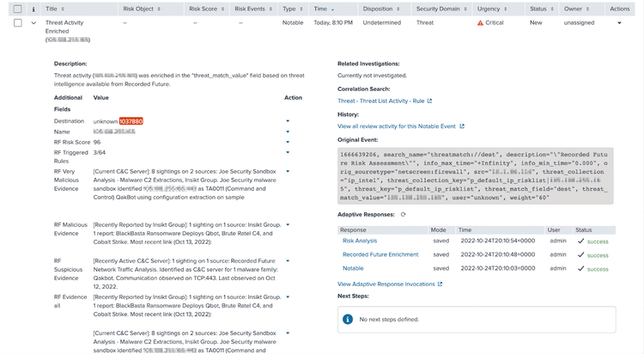This screenshot has height=354, width=644.
Task: Select all events with header checkbox
Action: click(17, 9)
